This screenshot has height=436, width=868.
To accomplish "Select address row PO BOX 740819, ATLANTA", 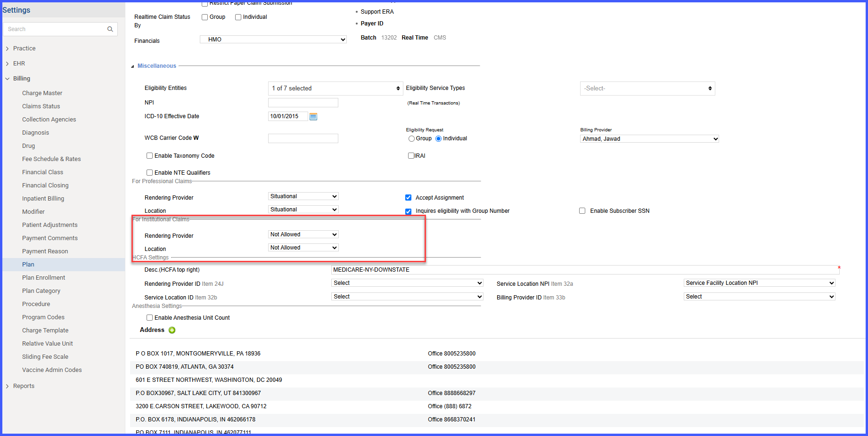I will (x=497, y=367).
